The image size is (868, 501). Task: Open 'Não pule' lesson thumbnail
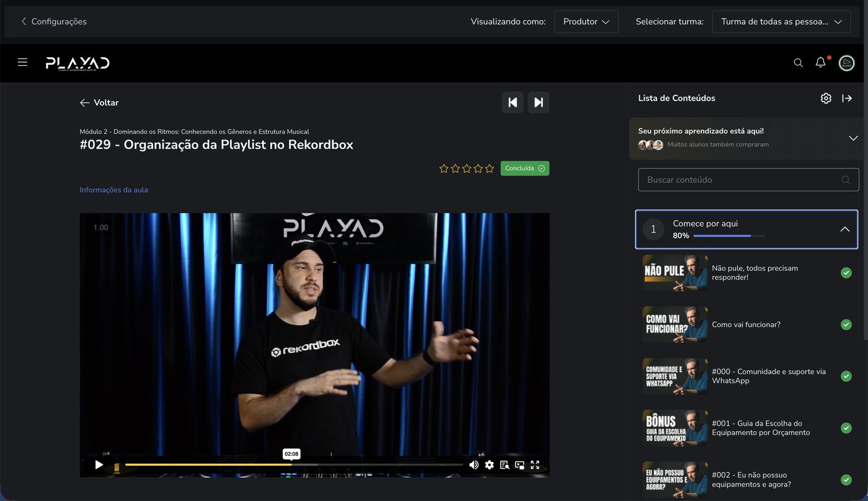[x=675, y=273]
